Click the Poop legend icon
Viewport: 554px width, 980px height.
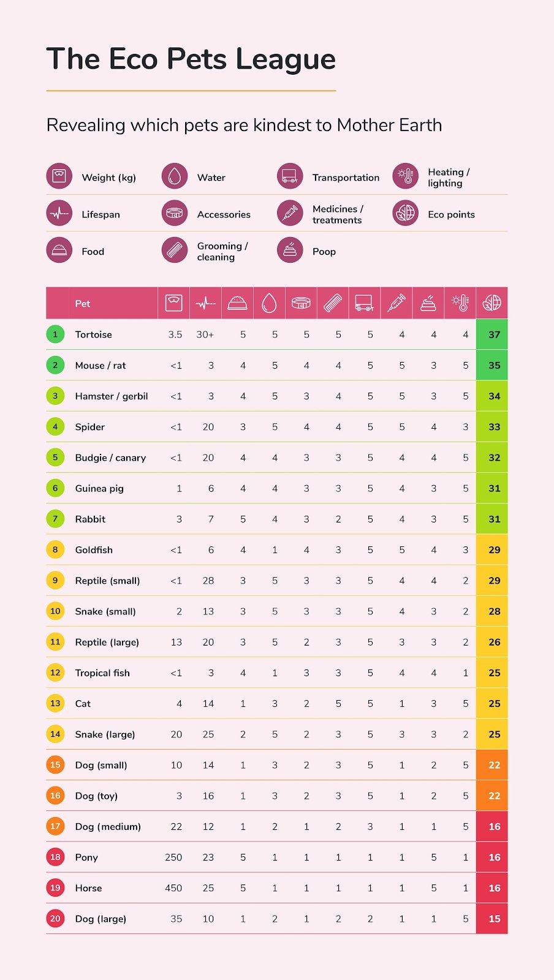(290, 251)
